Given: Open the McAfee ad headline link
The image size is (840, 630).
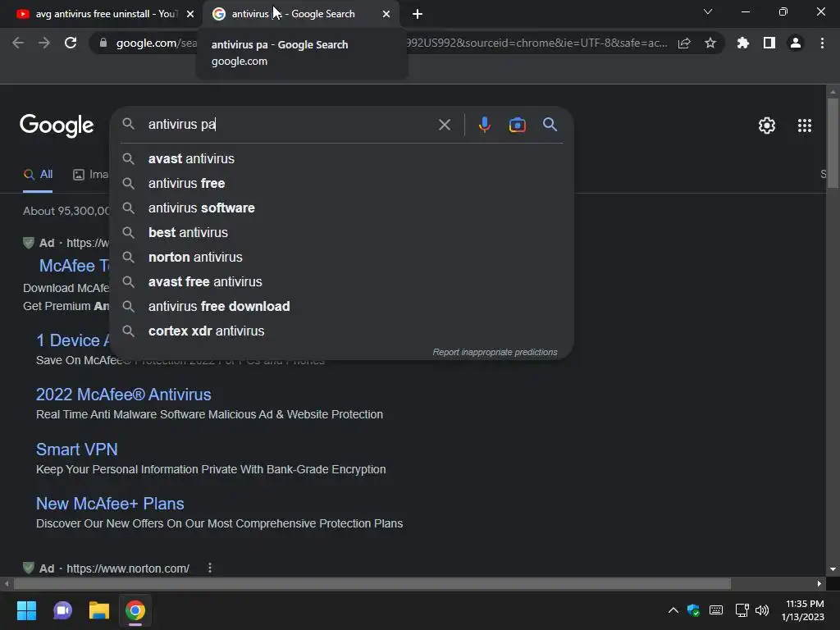Looking at the screenshot, I should point(74,265).
